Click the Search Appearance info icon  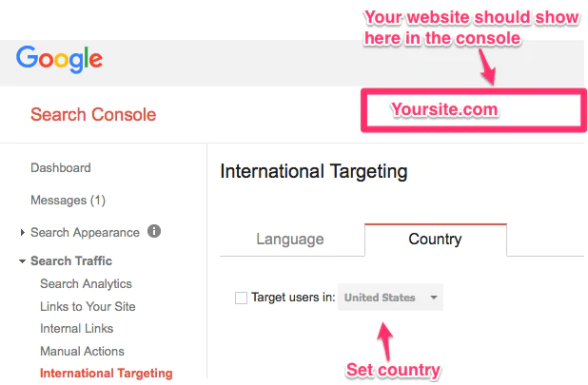(x=154, y=231)
